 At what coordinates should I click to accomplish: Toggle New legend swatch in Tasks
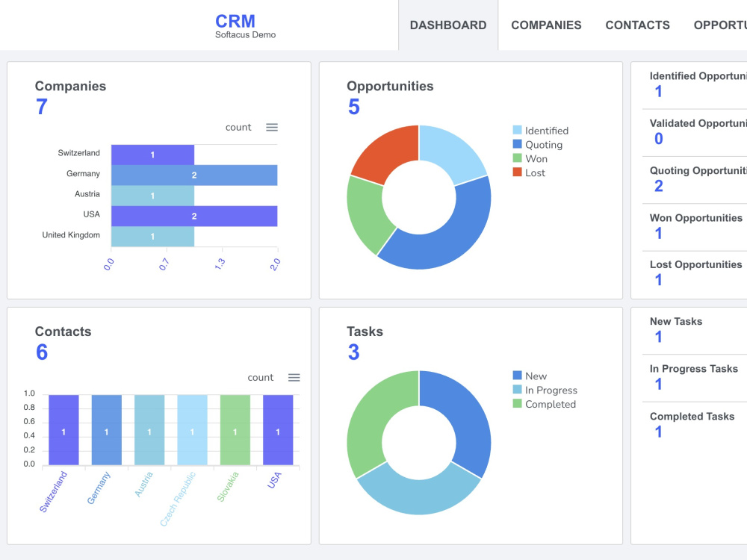(517, 376)
